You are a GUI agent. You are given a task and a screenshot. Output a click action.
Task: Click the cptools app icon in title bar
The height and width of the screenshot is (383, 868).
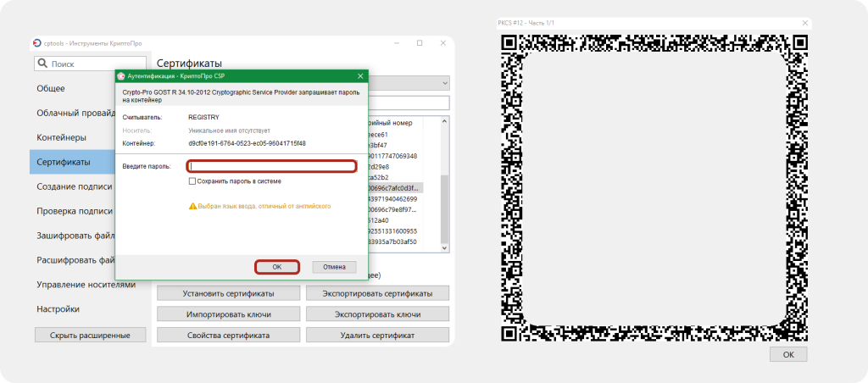[x=37, y=43]
